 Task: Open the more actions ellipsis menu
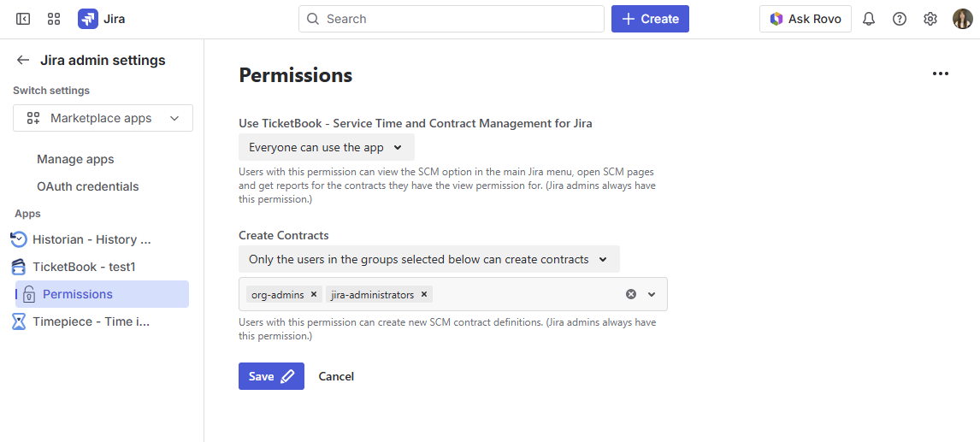[x=941, y=74]
